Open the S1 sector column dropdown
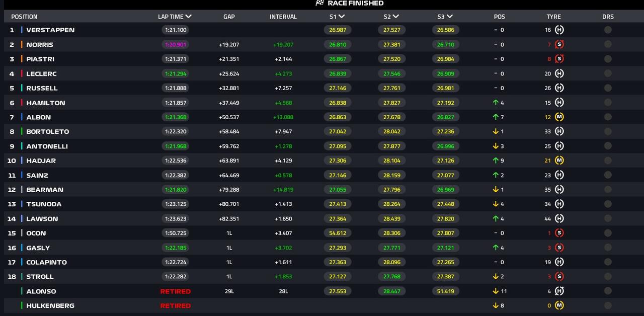The width and height of the screenshot is (644, 316). 342,17
